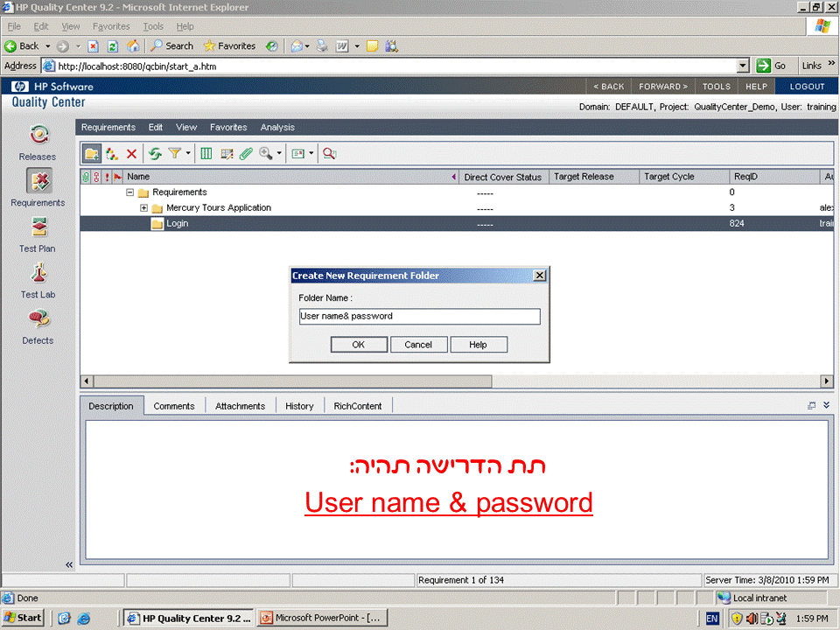The image size is (840, 630).
Task: Click the edit grid toolbar icon with pencil
Action: point(227,154)
